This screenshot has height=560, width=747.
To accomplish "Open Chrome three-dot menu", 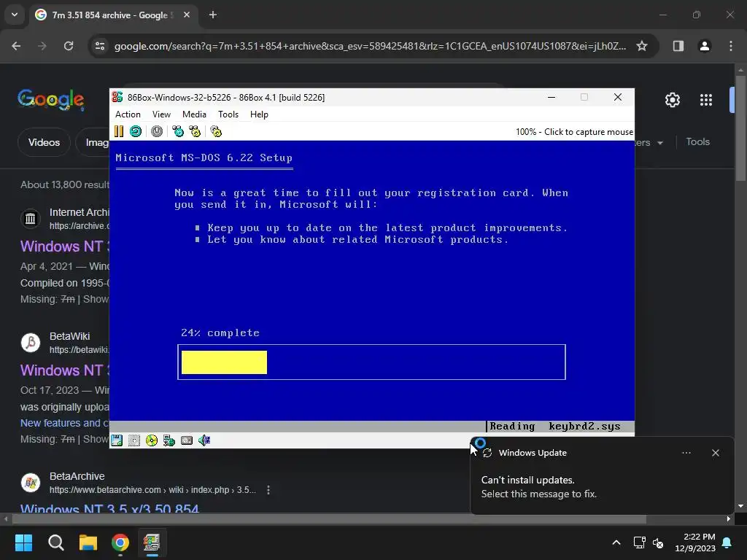I will tap(731, 46).
